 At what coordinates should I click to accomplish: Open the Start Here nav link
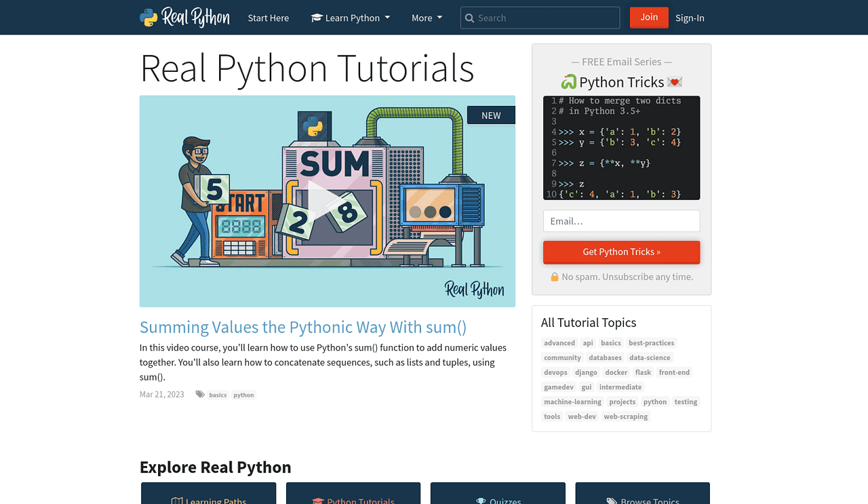click(269, 18)
